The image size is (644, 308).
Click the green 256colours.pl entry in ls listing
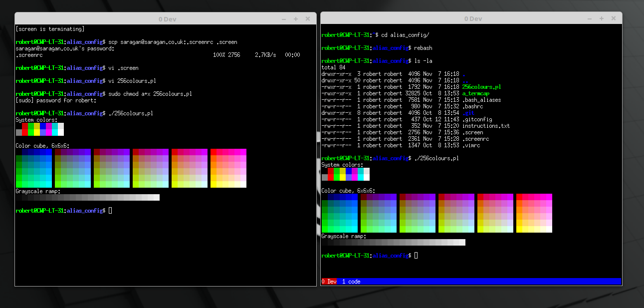coord(481,87)
